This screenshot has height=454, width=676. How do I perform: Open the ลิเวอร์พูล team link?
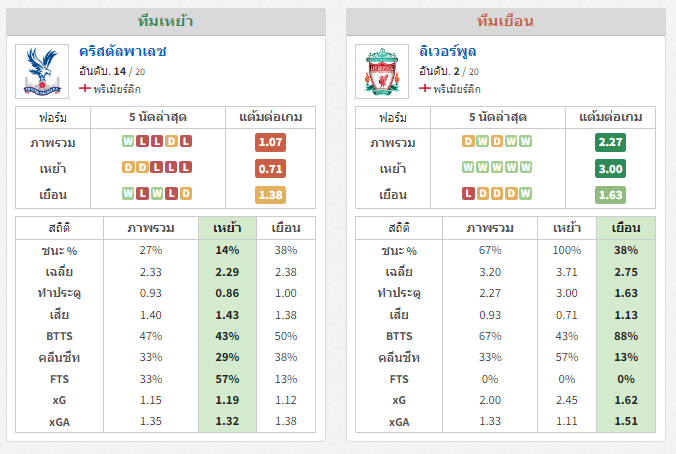coord(448,51)
